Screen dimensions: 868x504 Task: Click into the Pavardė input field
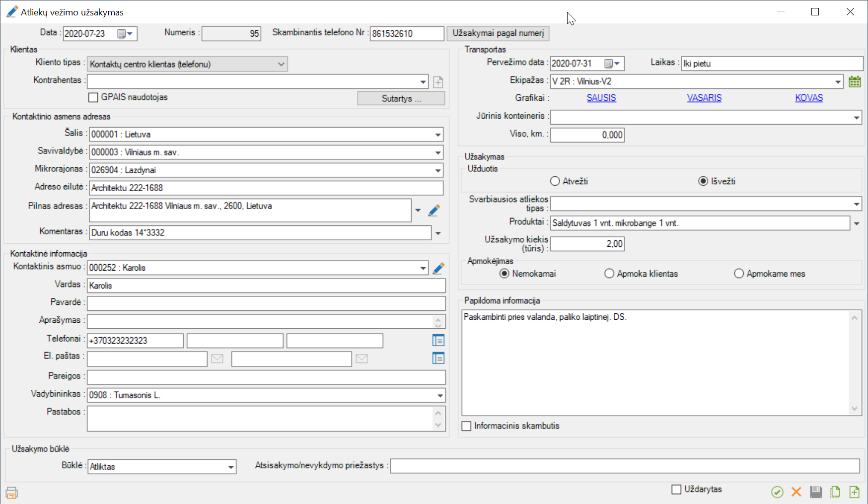266,303
